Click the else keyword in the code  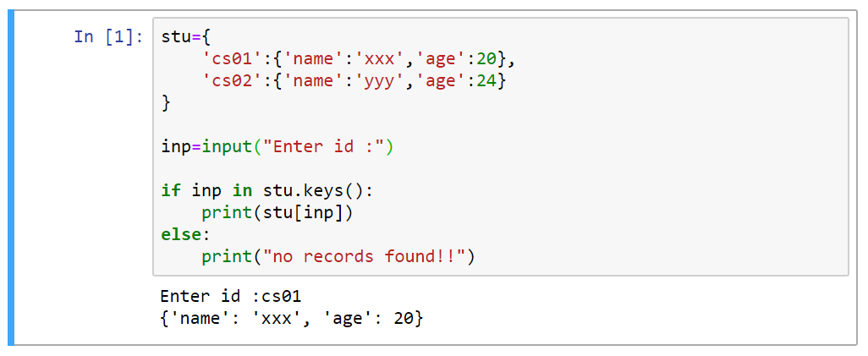point(181,235)
